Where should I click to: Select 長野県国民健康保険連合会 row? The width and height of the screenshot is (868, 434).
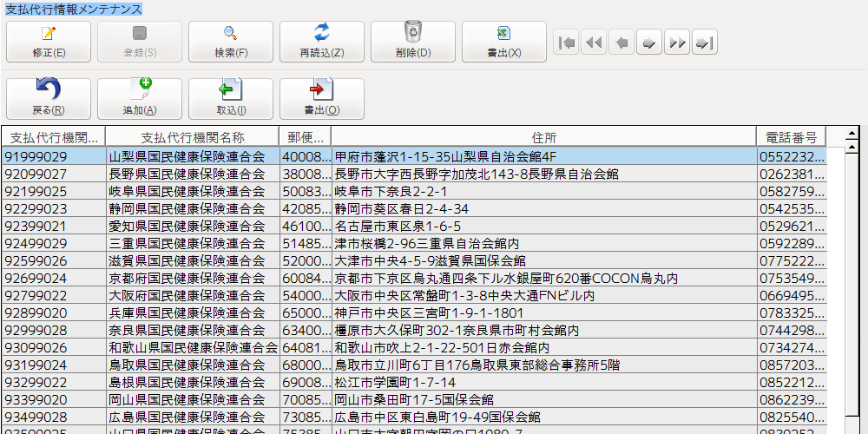[x=414, y=174]
